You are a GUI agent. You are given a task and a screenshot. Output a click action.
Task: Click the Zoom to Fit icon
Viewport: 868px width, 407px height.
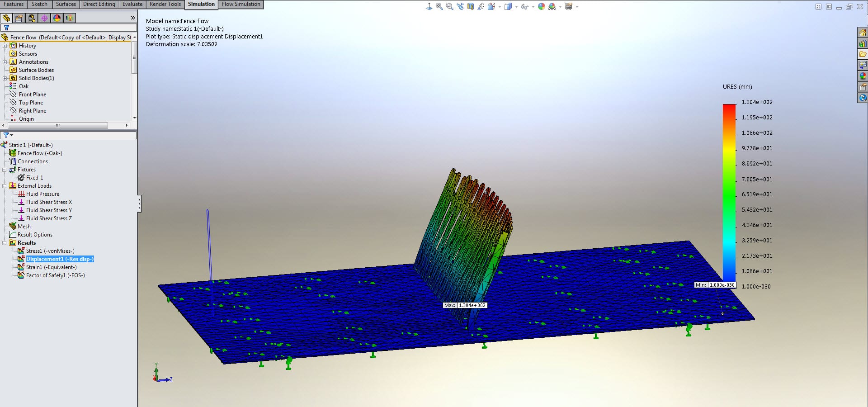coord(439,7)
